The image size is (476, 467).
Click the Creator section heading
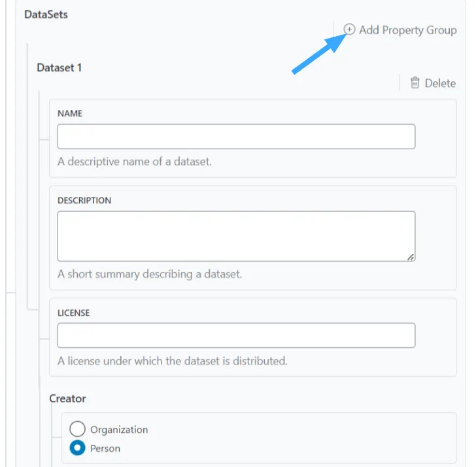pos(67,398)
